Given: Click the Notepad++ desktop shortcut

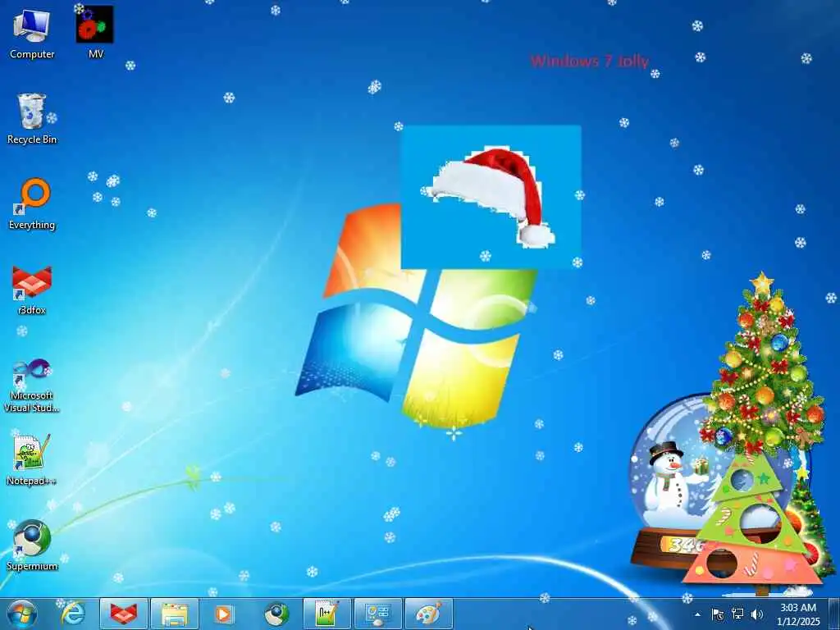Looking at the screenshot, I should click(32, 460).
